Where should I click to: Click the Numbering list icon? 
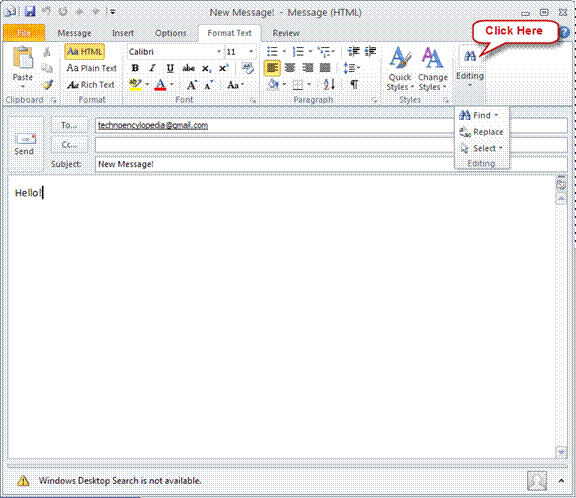click(298, 52)
